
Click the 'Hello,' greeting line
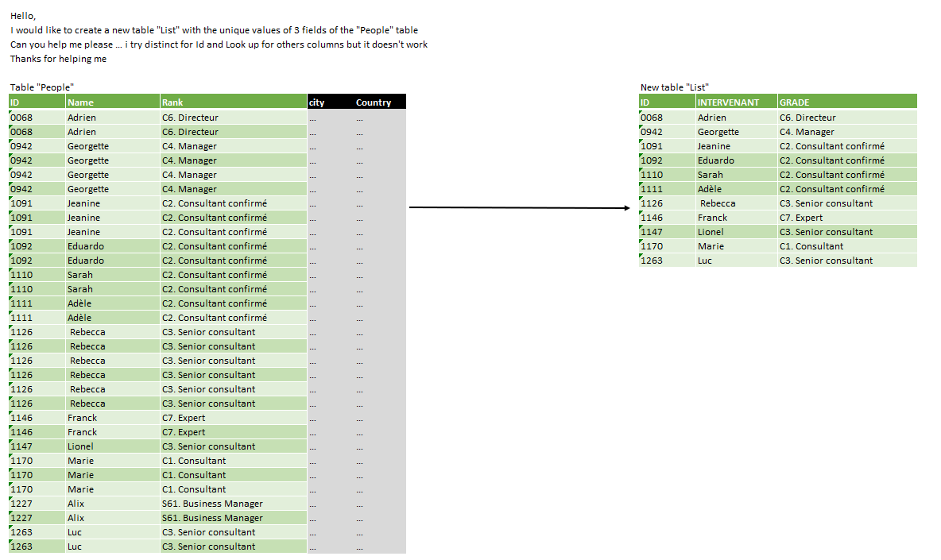point(23,16)
